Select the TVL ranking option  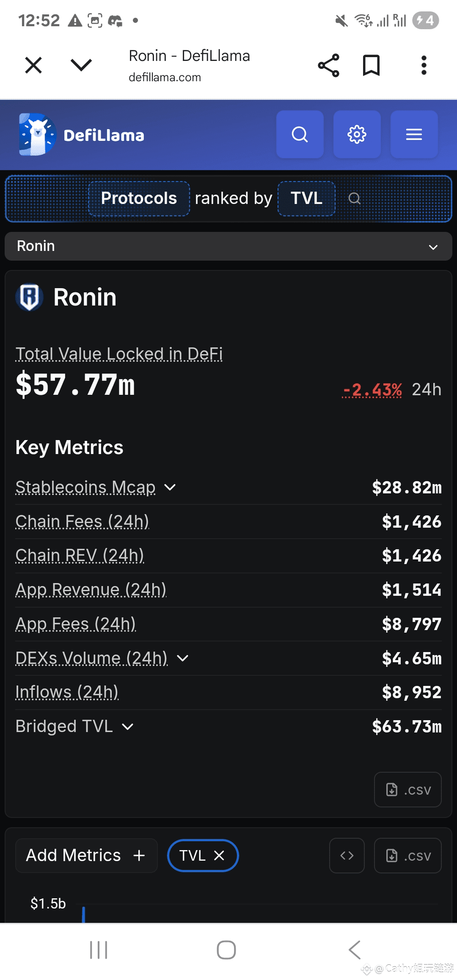pos(306,198)
